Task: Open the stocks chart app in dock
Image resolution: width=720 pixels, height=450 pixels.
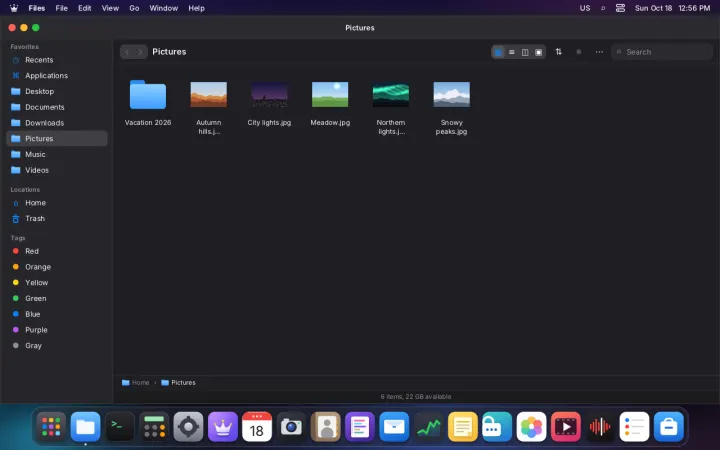Action: [x=428, y=427]
